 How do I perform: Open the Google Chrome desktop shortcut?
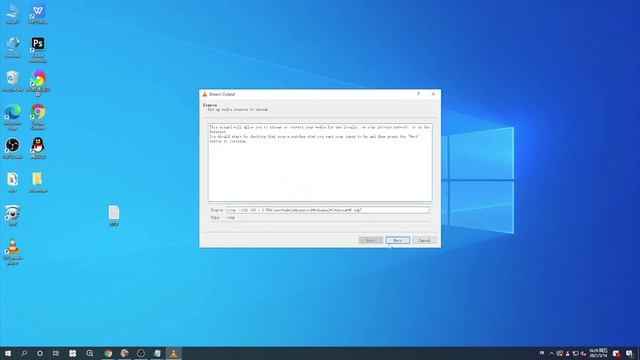point(38,117)
